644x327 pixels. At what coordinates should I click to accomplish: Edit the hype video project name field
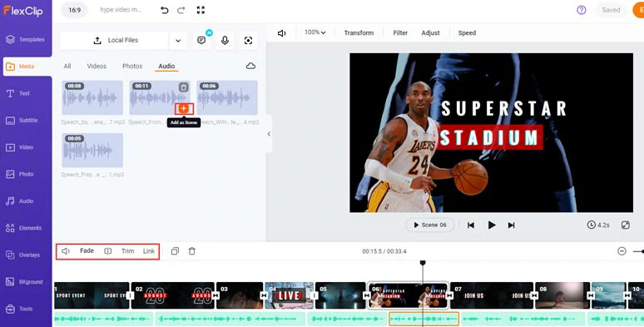(121, 10)
